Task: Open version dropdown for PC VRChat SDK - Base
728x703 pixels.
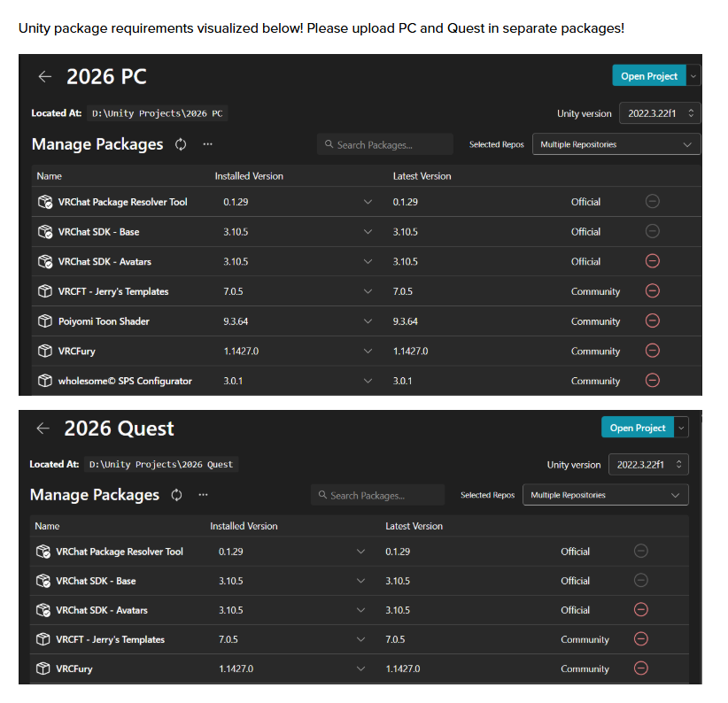Action: 368,232
